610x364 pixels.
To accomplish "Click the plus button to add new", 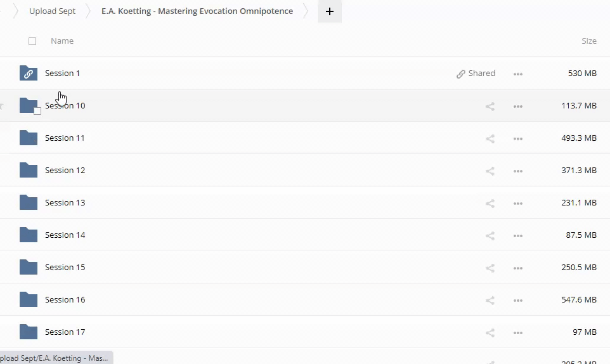I will pyautogui.click(x=329, y=11).
